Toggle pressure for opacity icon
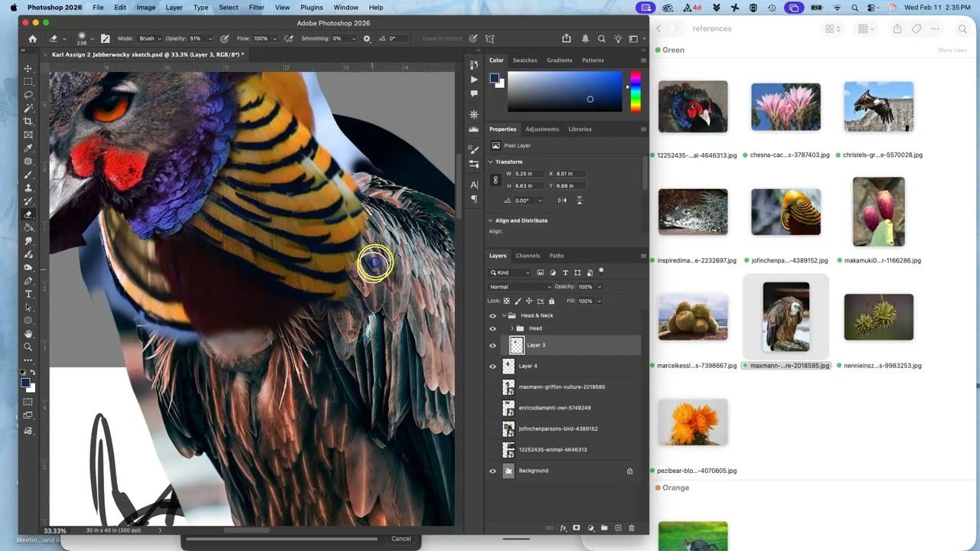980x551 pixels. click(224, 38)
